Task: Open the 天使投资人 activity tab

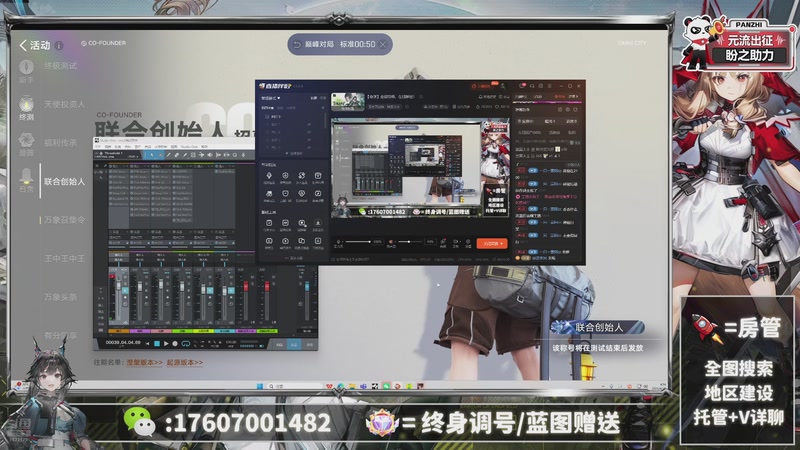Action: pyautogui.click(x=64, y=104)
